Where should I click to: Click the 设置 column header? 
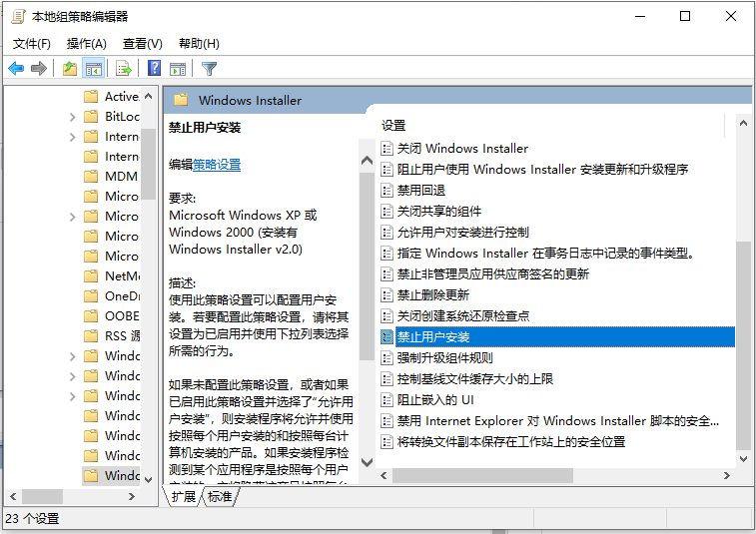point(394,126)
